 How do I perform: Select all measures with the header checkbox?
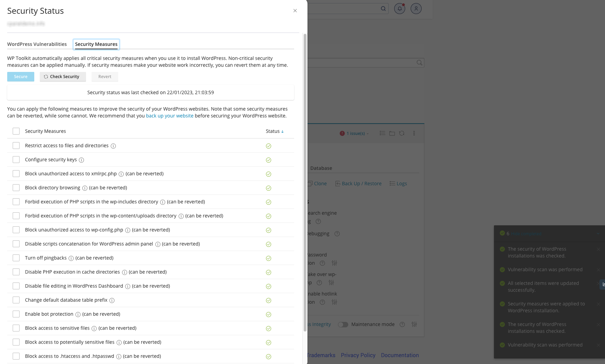tap(16, 131)
